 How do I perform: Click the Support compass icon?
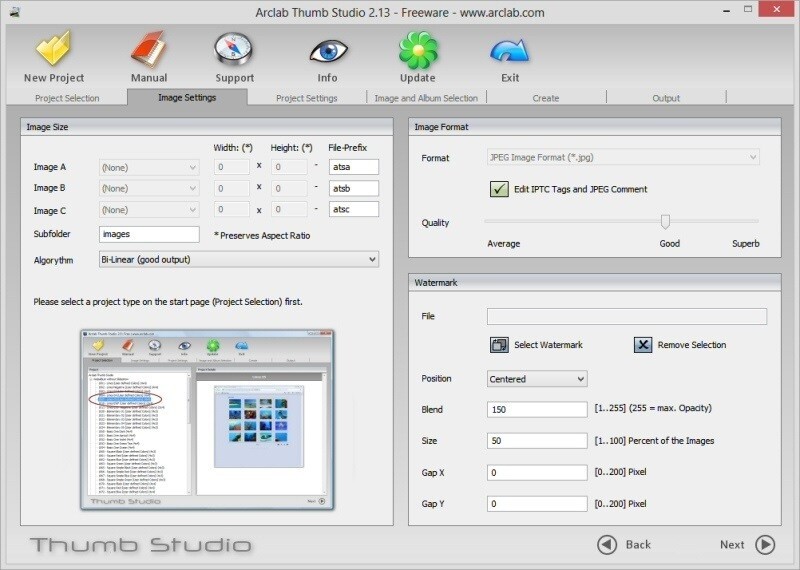234,50
